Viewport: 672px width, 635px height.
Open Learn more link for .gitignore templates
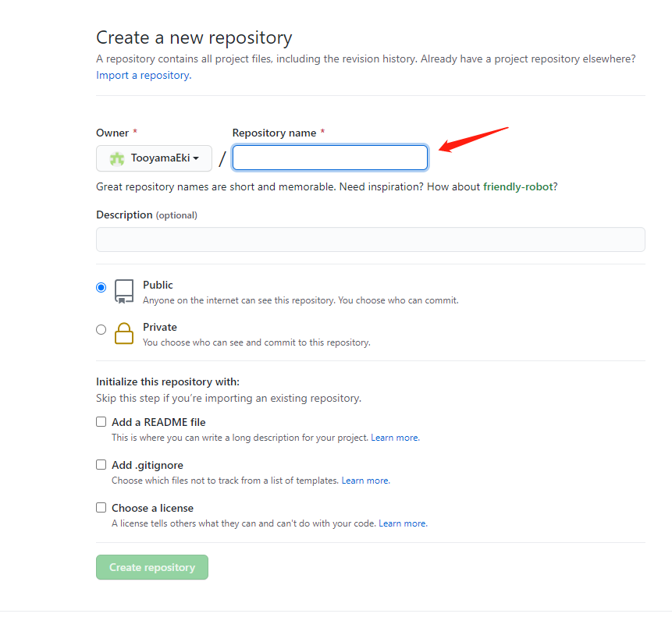365,481
